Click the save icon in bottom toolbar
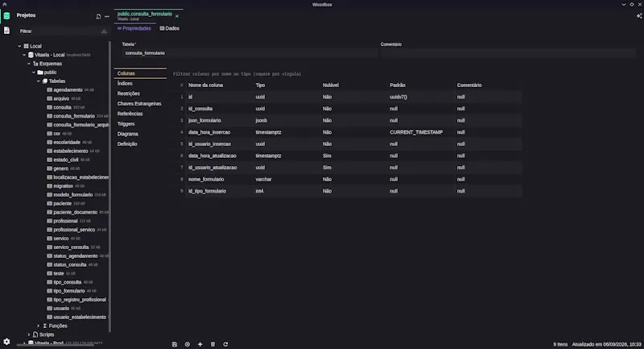The image size is (644, 349). 175,344
